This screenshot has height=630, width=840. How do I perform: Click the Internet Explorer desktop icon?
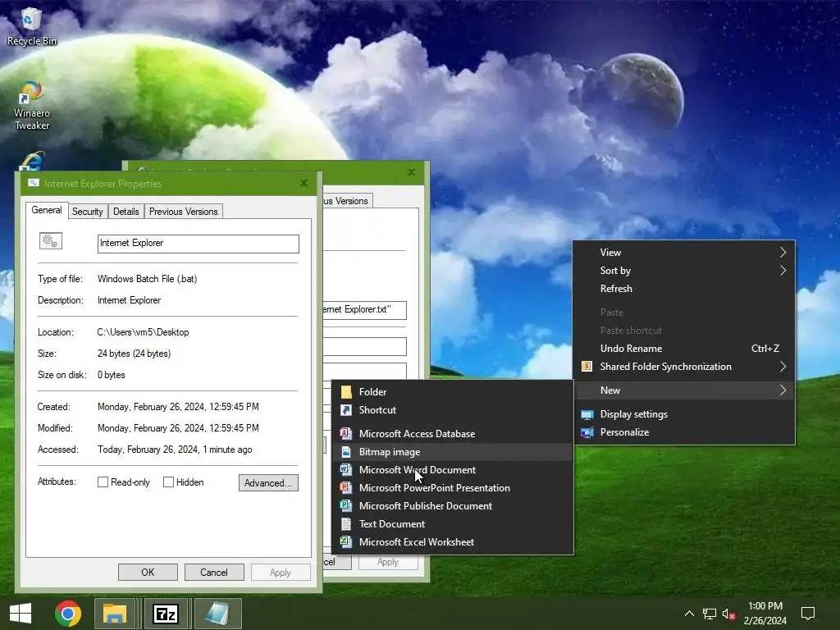(x=32, y=161)
